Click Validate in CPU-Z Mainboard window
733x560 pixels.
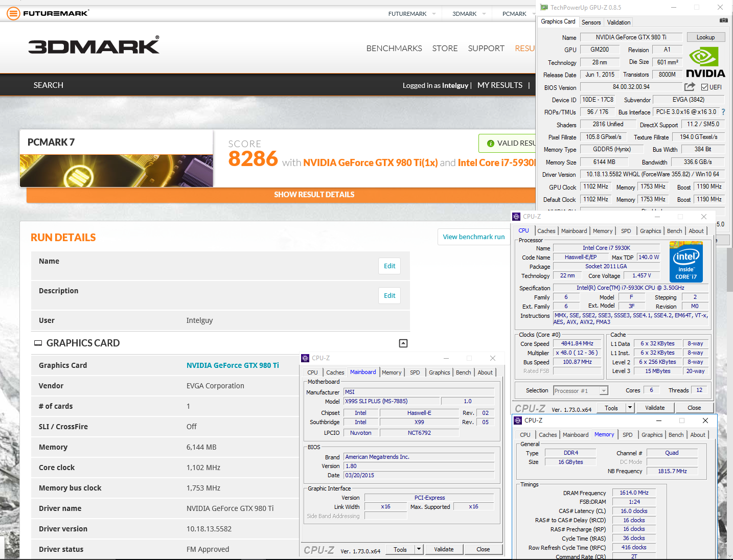pyautogui.click(x=444, y=549)
